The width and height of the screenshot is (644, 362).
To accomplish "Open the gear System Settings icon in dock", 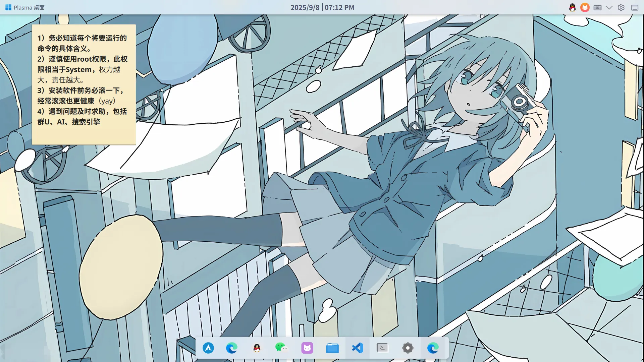I will [x=408, y=348].
